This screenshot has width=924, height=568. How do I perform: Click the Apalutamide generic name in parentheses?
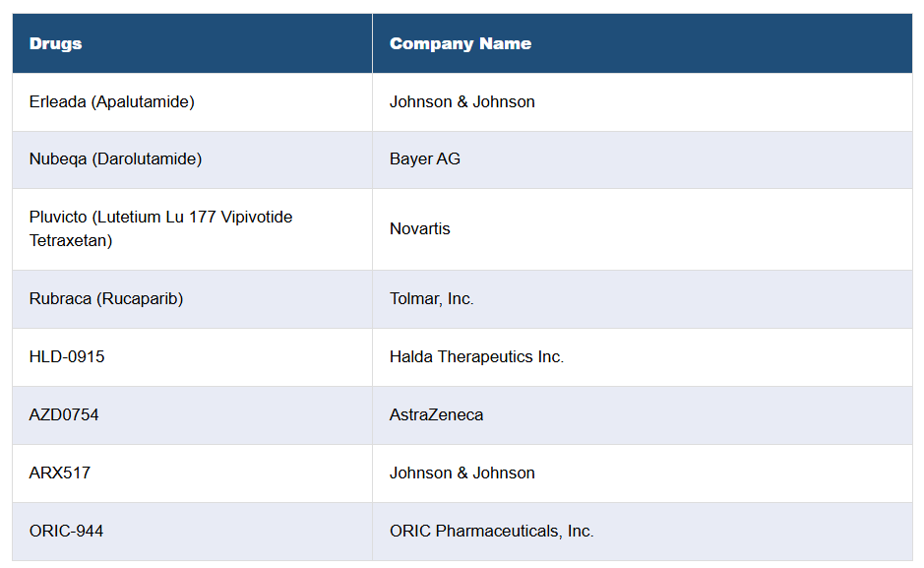(143, 101)
